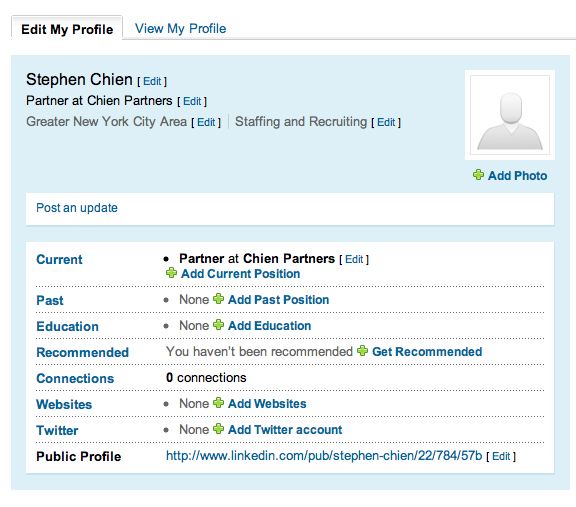Click the Twitter section heading
576x507 pixels.
(57, 431)
